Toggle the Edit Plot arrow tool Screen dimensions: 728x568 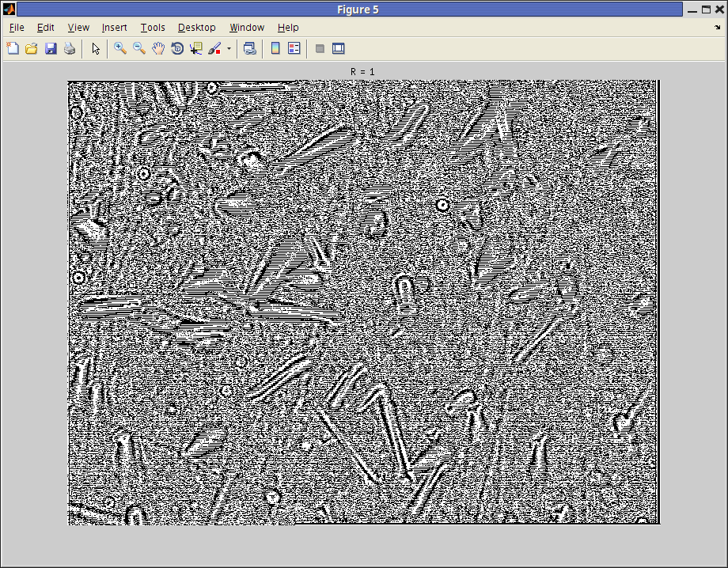point(96,48)
